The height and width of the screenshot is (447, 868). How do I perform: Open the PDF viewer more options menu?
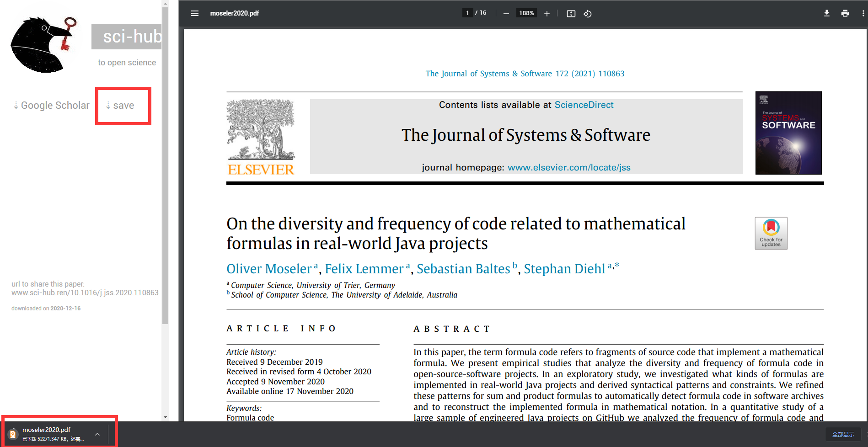[863, 13]
